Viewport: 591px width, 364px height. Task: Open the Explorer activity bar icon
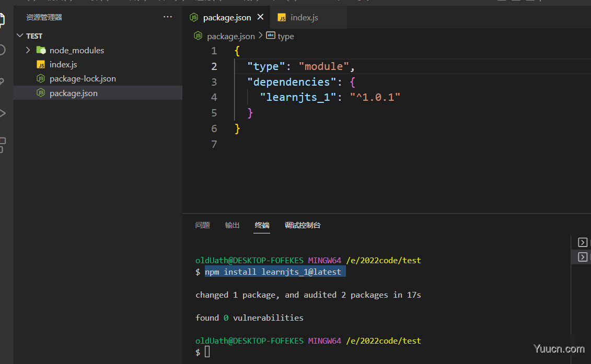coord(2,20)
